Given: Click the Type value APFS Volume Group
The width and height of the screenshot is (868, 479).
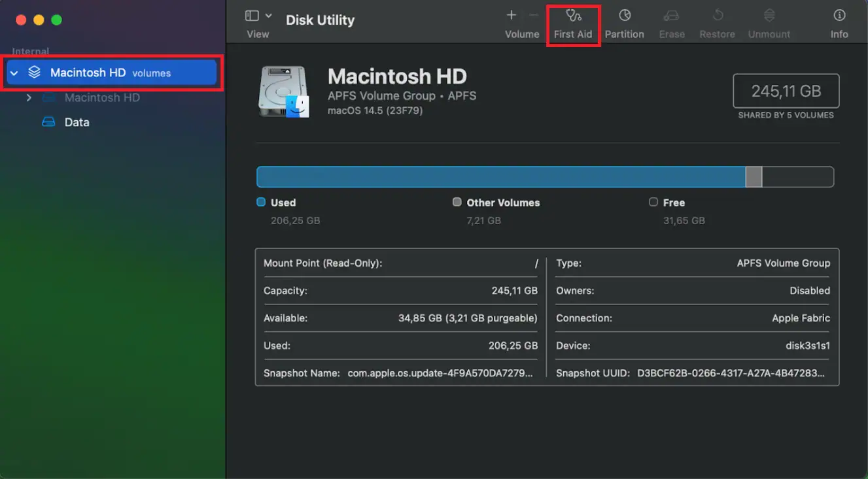Looking at the screenshot, I should click(784, 263).
